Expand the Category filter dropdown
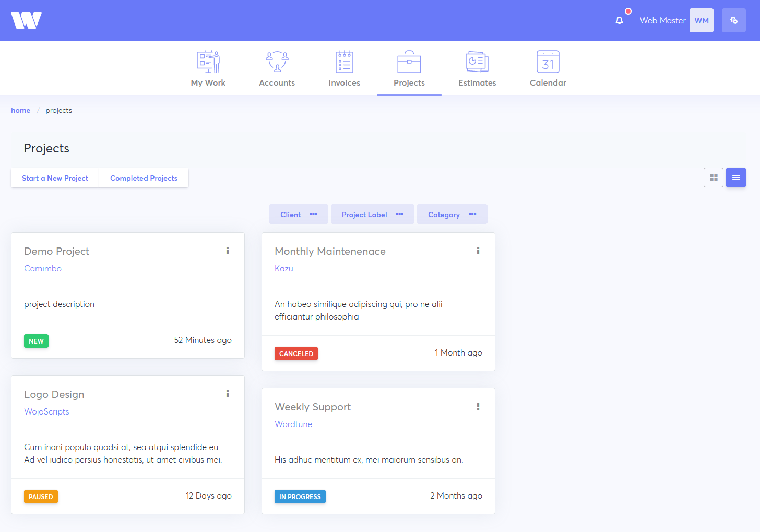The width and height of the screenshot is (760, 532). [452, 214]
